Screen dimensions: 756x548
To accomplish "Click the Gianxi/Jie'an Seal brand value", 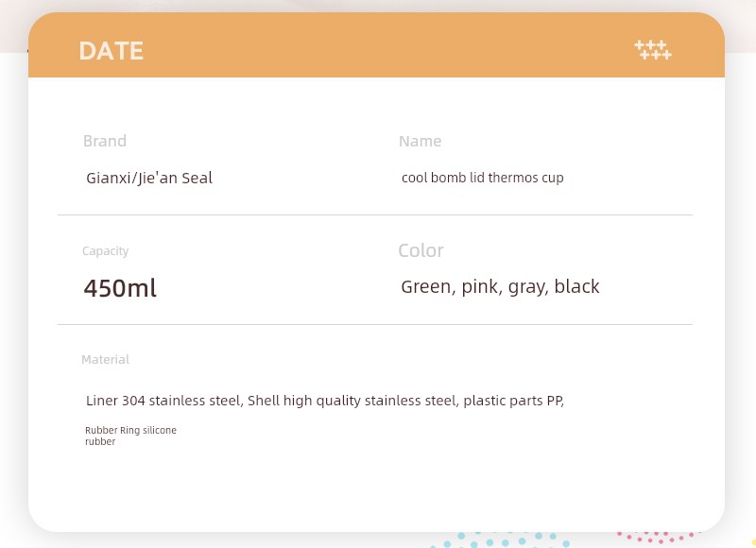I will coord(149,178).
